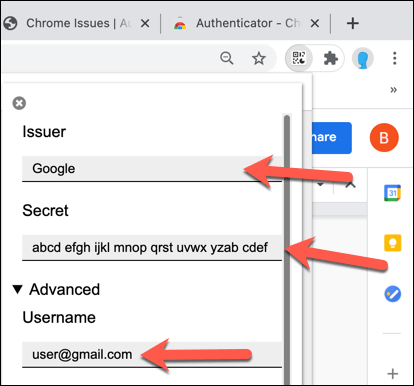Open the Chrome three-dot menu
This screenshot has width=414, height=386.
[x=395, y=58]
